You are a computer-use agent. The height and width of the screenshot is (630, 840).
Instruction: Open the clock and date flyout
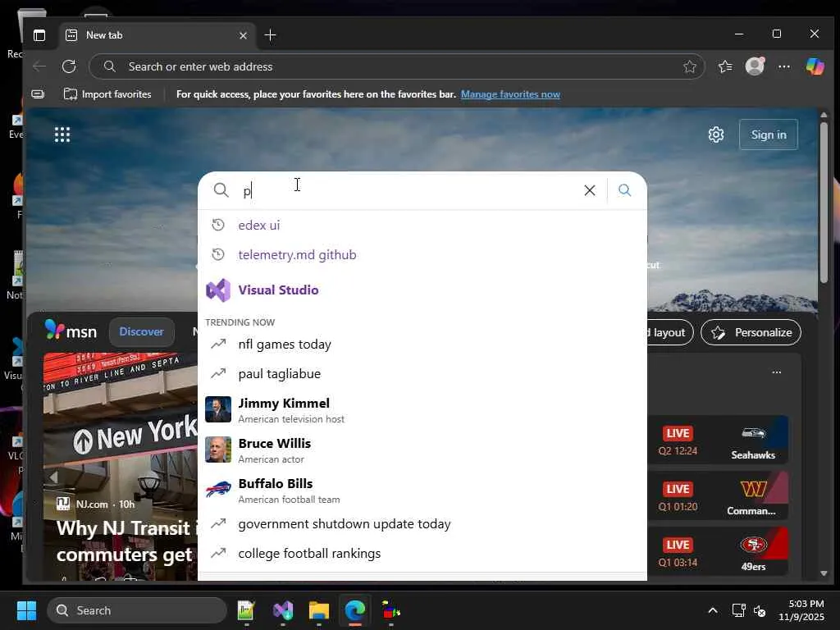(x=801, y=610)
